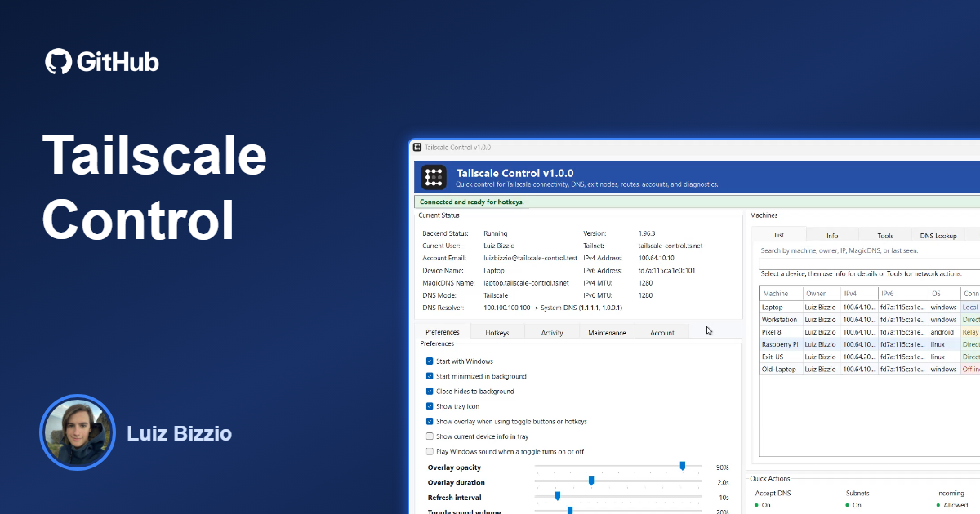980x514 pixels.
Task: Enable Show current device info in tray
Action: click(x=430, y=436)
